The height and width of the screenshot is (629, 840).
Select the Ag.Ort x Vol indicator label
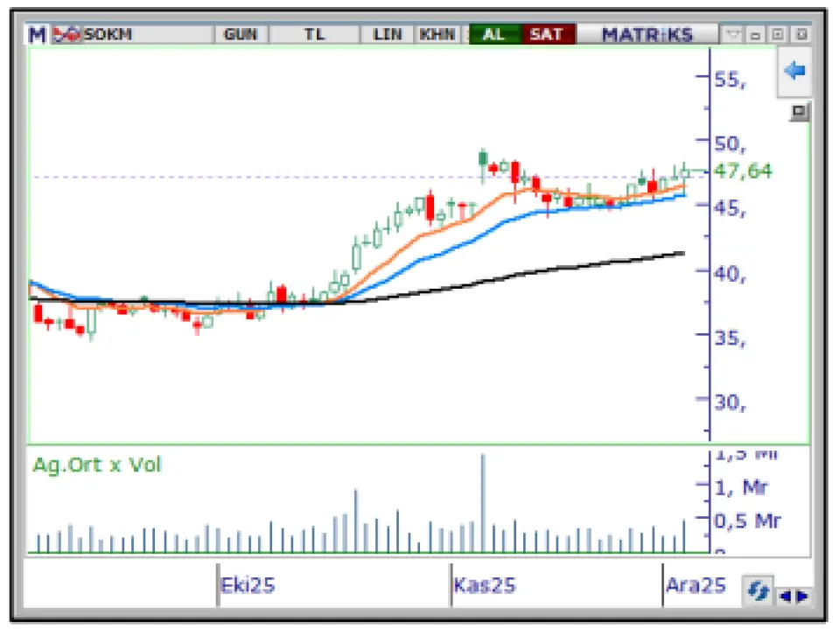click(96, 465)
